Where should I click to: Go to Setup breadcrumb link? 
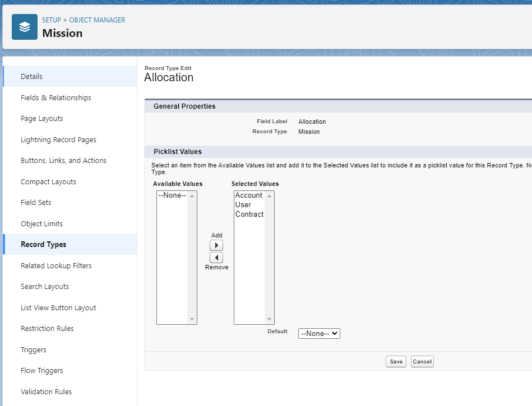pyautogui.click(x=51, y=20)
